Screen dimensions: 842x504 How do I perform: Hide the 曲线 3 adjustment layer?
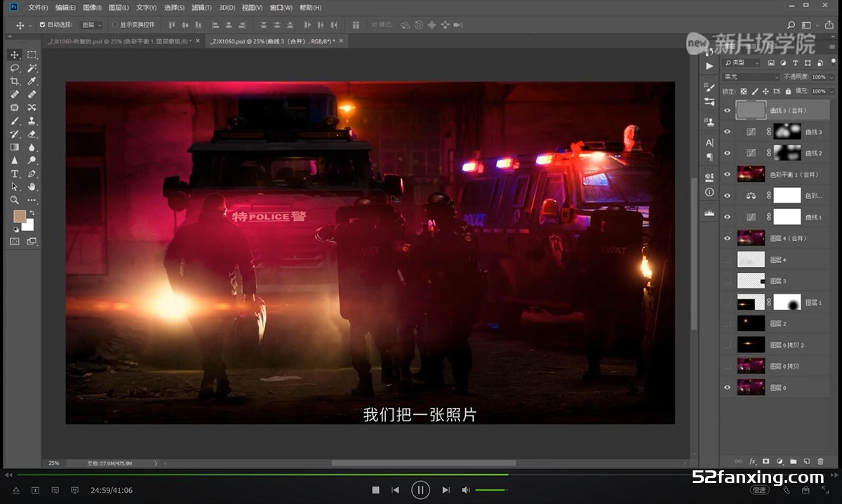pyautogui.click(x=727, y=132)
